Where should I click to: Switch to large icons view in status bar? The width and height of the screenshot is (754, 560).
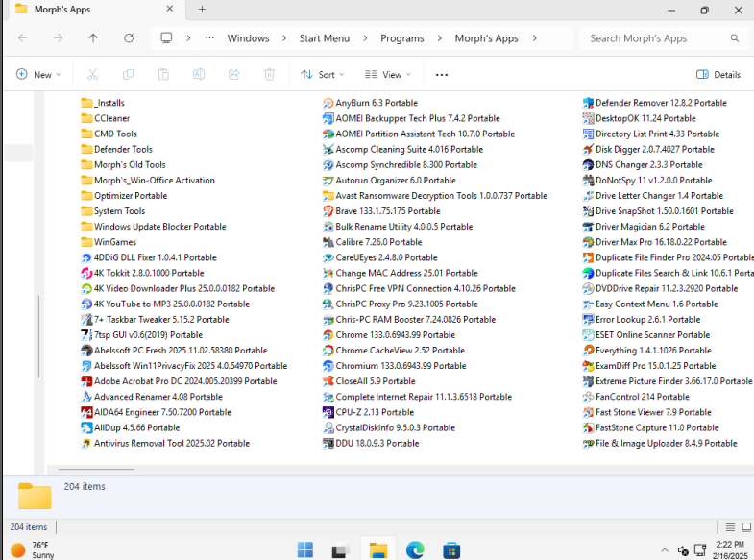tap(746, 527)
